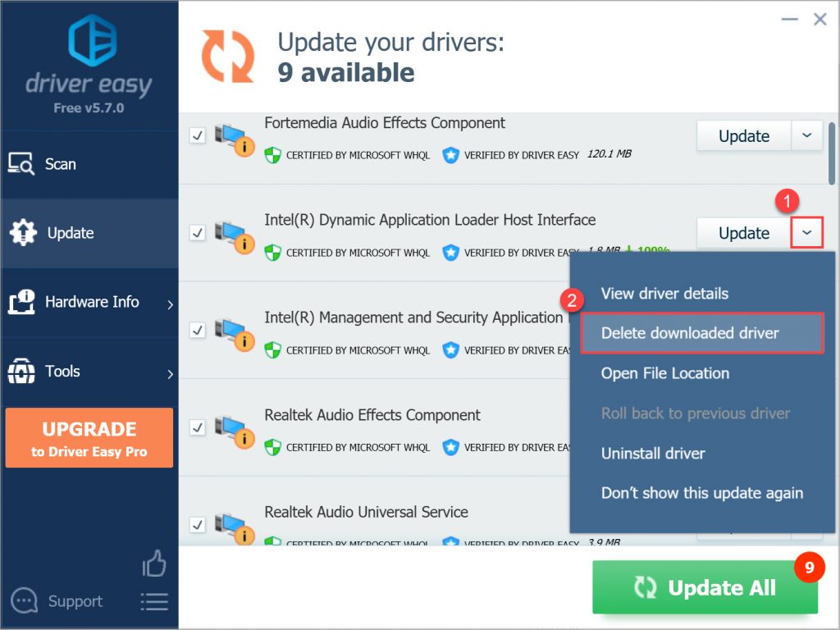Click UPGRADE to Driver Easy Pro button

click(89, 438)
